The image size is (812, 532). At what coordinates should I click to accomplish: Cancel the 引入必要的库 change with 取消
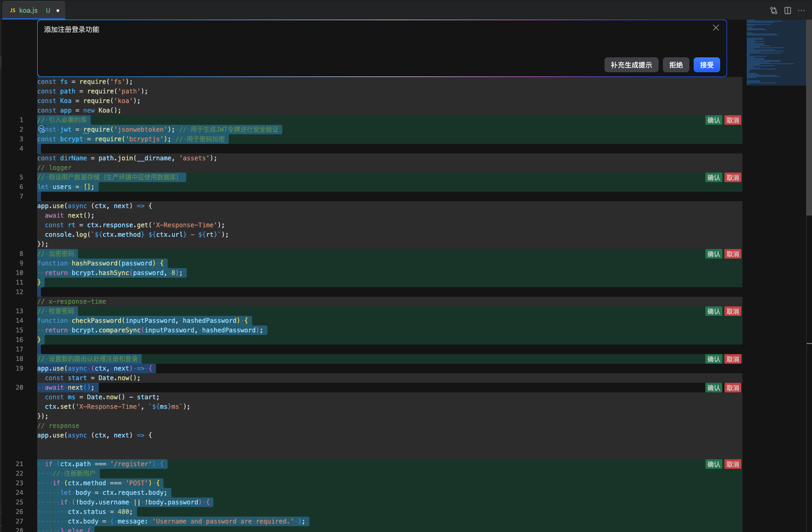pos(733,121)
